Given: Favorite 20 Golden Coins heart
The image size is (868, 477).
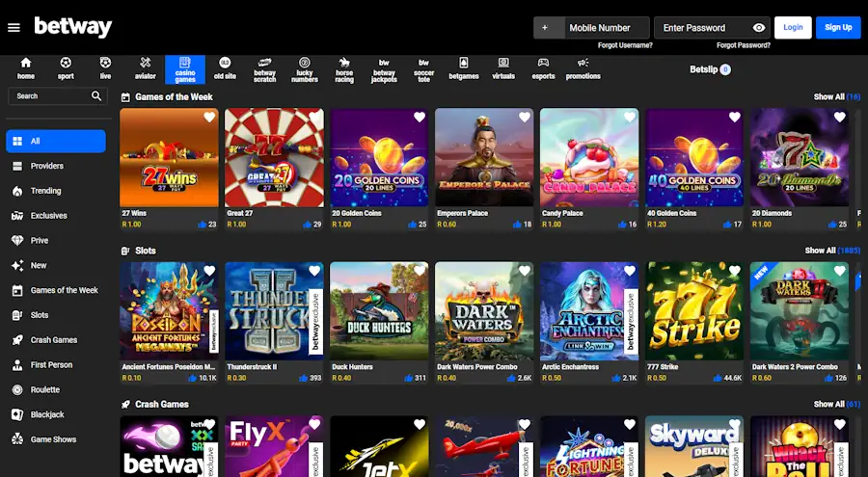Looking at the screenshot, I should (x=420, y=118).
